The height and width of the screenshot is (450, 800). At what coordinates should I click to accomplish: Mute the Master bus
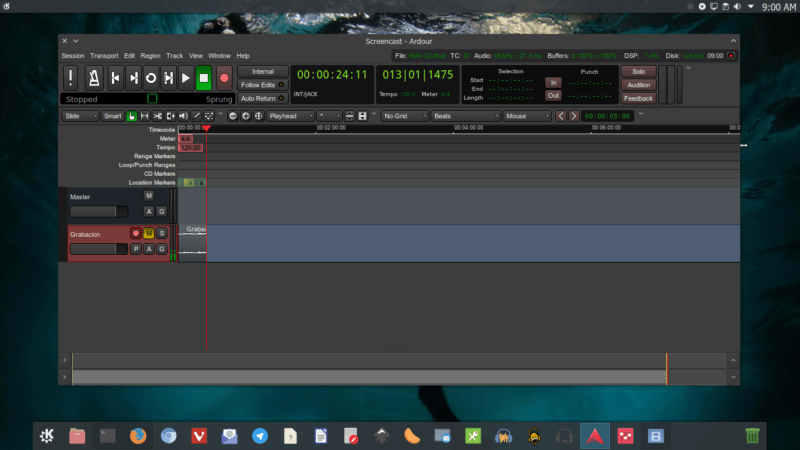[x=148, y=196]
